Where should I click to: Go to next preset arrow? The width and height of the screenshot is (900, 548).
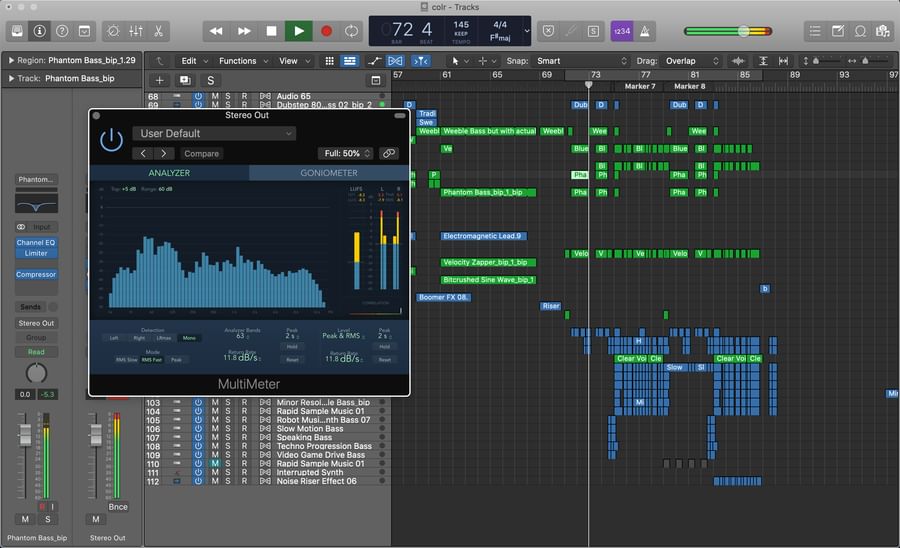point(164,154)
